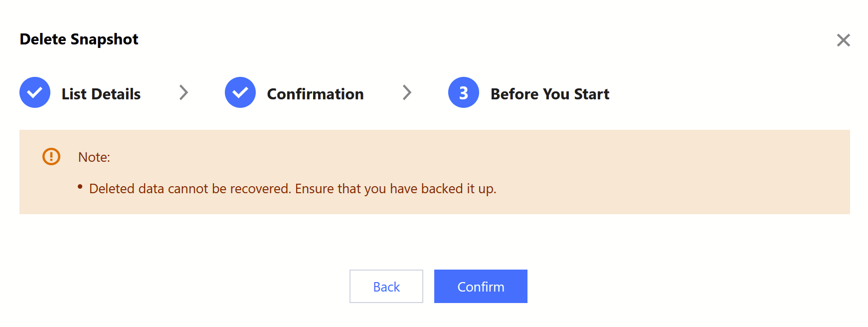
Task: Select the Confirmation step label
Action: tap(315, 94)
